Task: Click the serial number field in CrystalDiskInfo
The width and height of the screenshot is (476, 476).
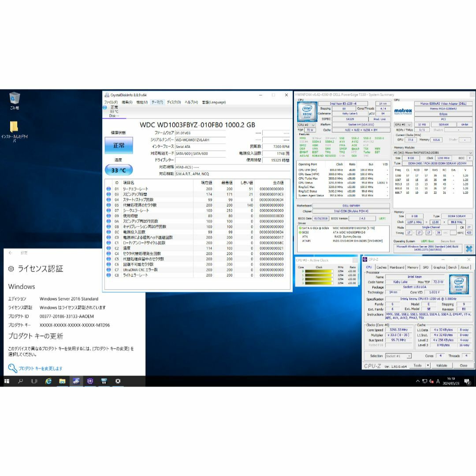Action: (x=201, y=140)
